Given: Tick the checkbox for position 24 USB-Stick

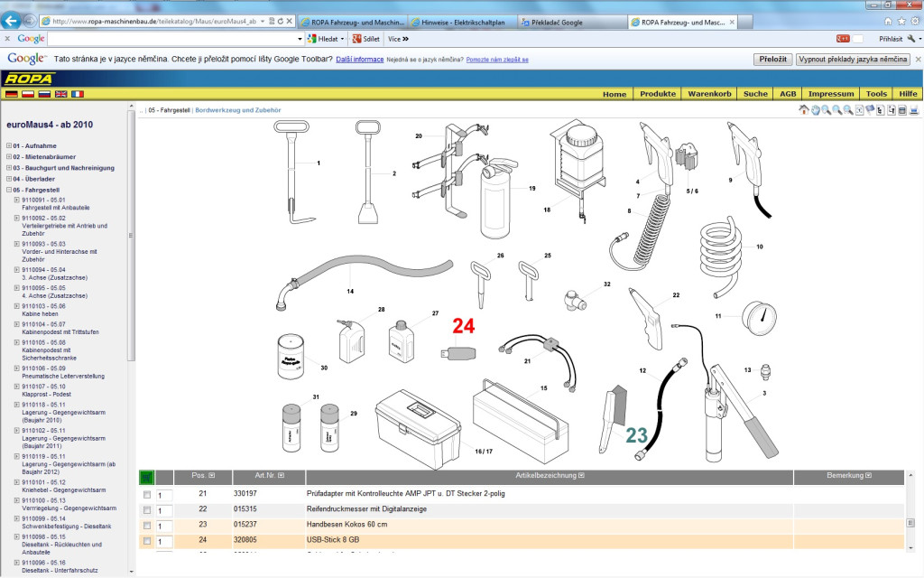Looking at the screenshot, I should click(x=147, y=541).
